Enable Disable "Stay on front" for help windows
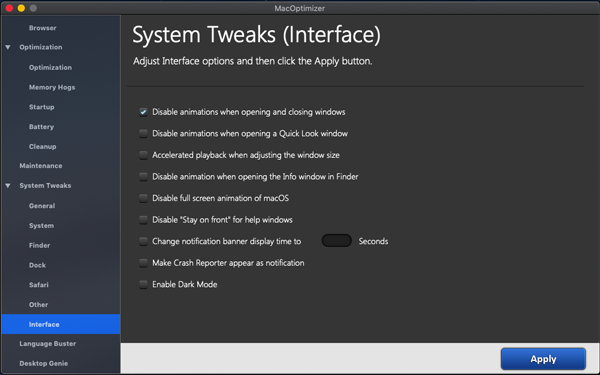Screen dimensions: 600x375 tap(143, 220)
